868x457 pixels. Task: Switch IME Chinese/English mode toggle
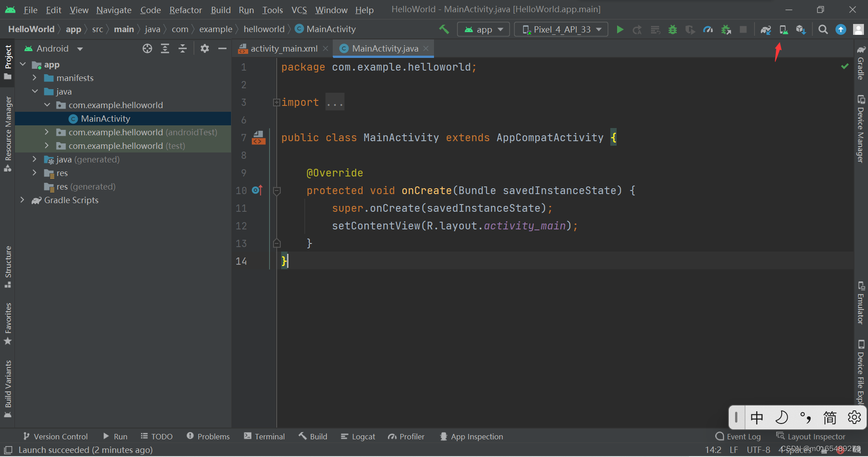tap(757, 417)
